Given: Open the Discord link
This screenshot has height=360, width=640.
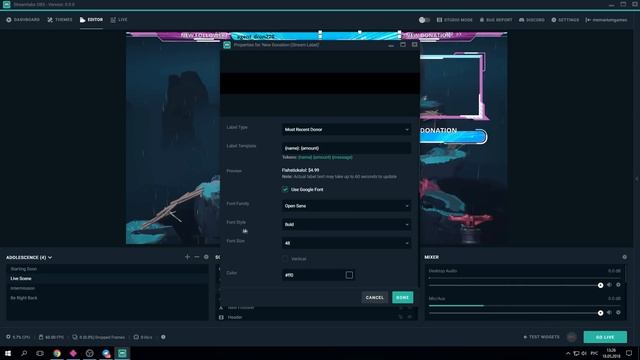Looking at the screenshot, I should (531, 20).
